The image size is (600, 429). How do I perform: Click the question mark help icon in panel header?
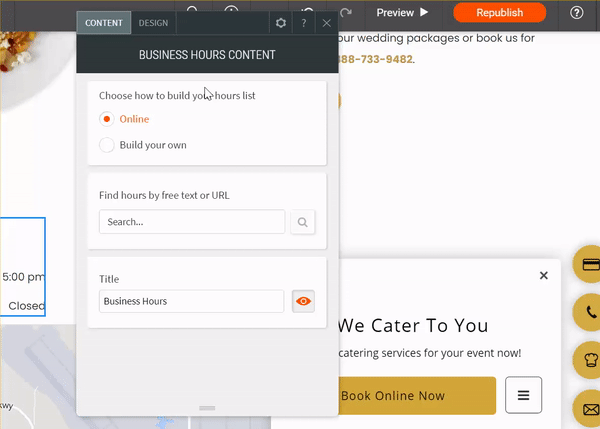coord(304,23)
